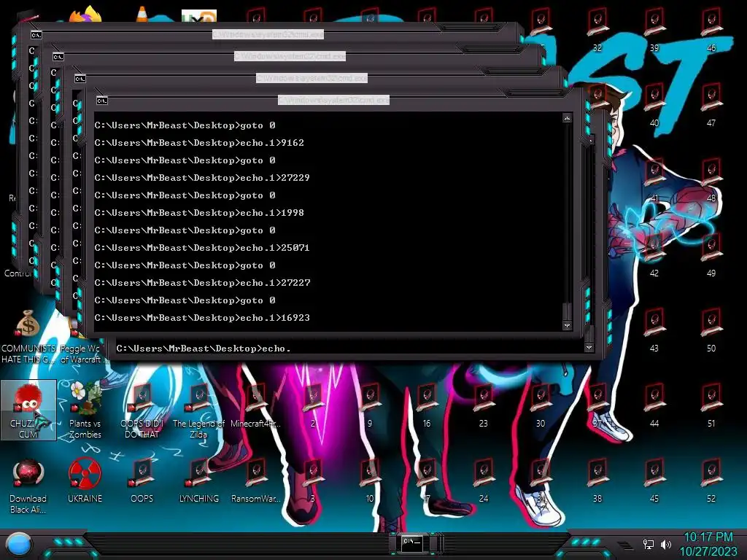Screen dimensions: 747x560
Task: Open the VLC cone desktop icon
Action: coord(142,14)
